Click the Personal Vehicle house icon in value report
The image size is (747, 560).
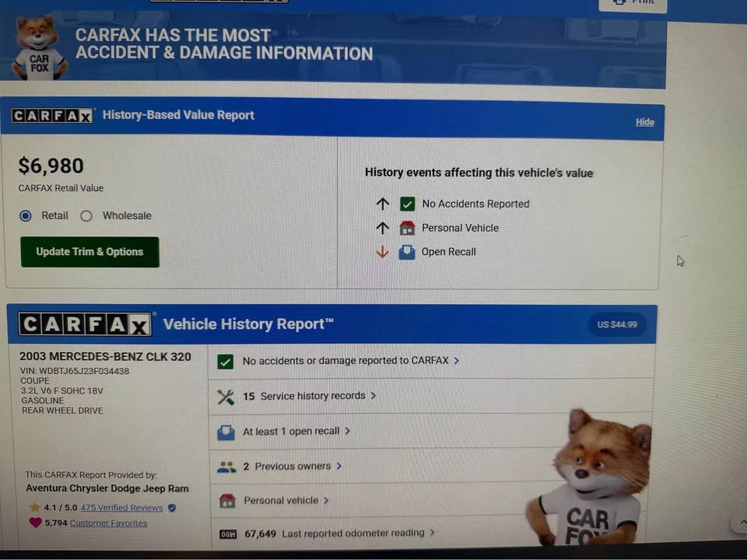pos(407,228)
